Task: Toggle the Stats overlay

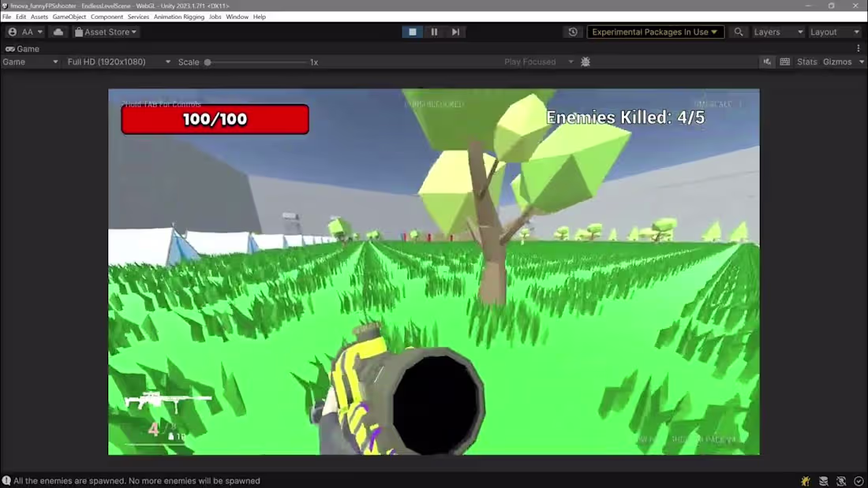Action: [806, 61]
